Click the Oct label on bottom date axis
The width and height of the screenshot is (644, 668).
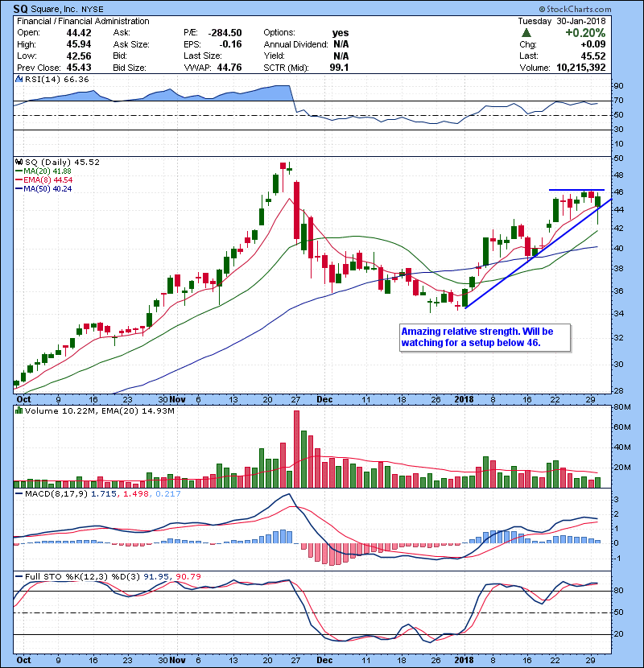coord(23,660)
